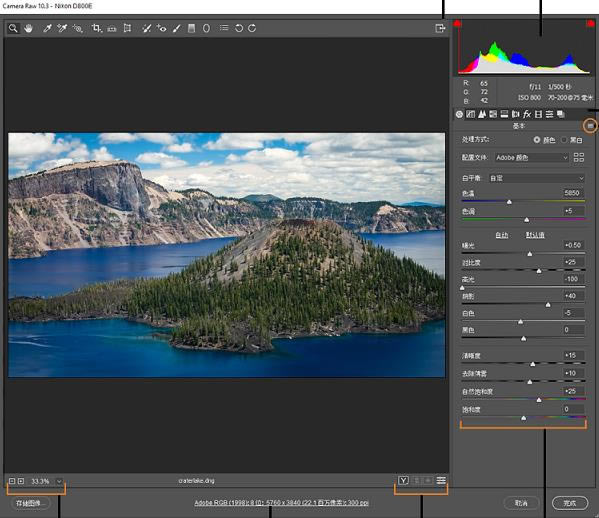Toggle the before/after Y preview button
Image resolution: width=599 pixels, height=518 pixels.
(x=403, y=481)
